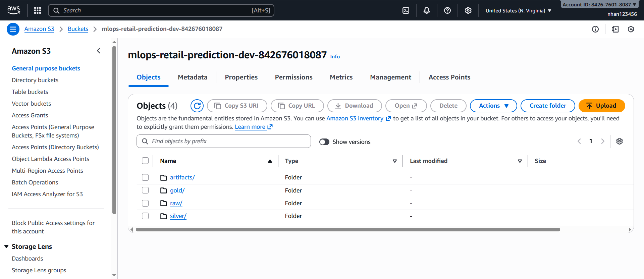Toggle the Show versions switch
Viewport: 644px width, 279px height.
pyautogui.click(x=324, y=142)
